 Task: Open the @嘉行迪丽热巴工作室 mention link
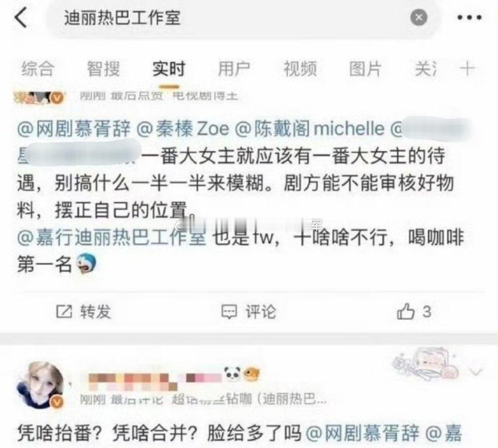coord(112,238)
